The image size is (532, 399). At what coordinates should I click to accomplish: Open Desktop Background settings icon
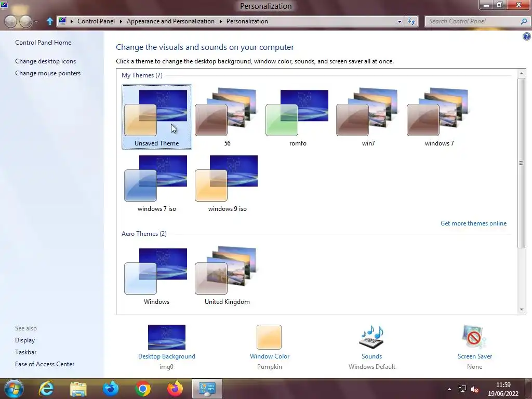pyautogui.click(x=167, y=337)
